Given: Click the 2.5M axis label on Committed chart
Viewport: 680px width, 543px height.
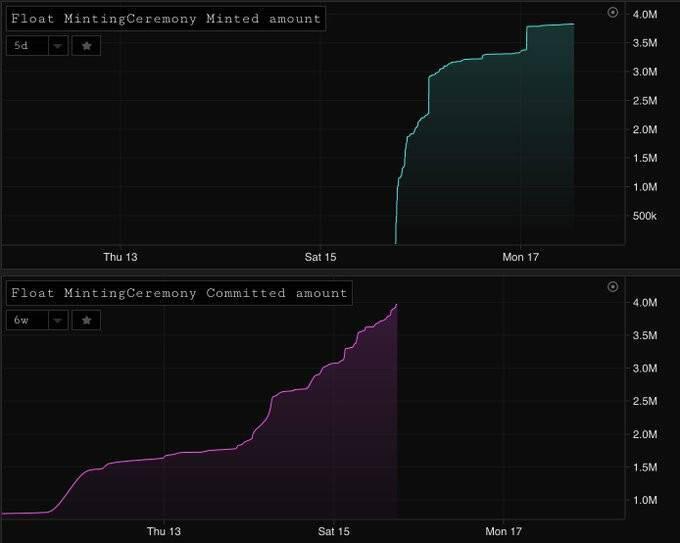Looking at the screenshot, I should [643, 401].
